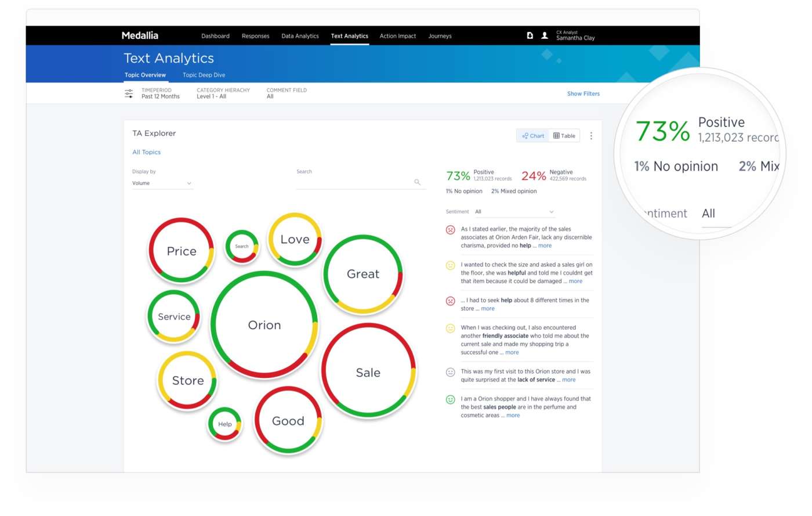Click the Medallia logo
Image resolution: width=812 pixels, height=516 pixels.
click(x=140, y=35)
